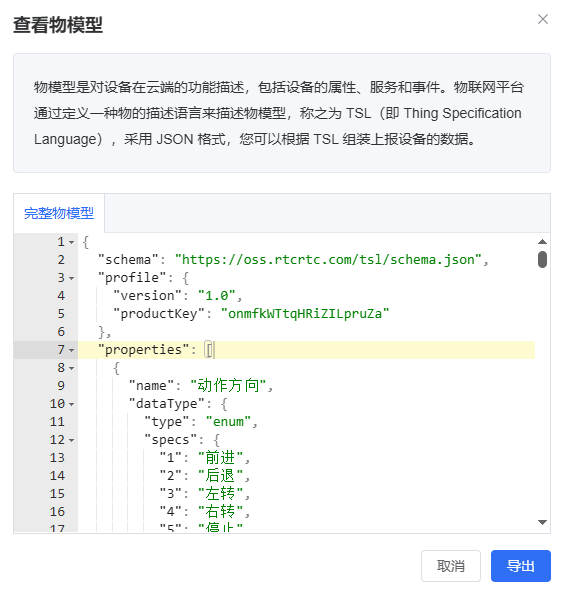Click the "properties" key on line 7
The height and width of the screenshot is (594, 563).
pyautogui.click(x=143, y=350)
